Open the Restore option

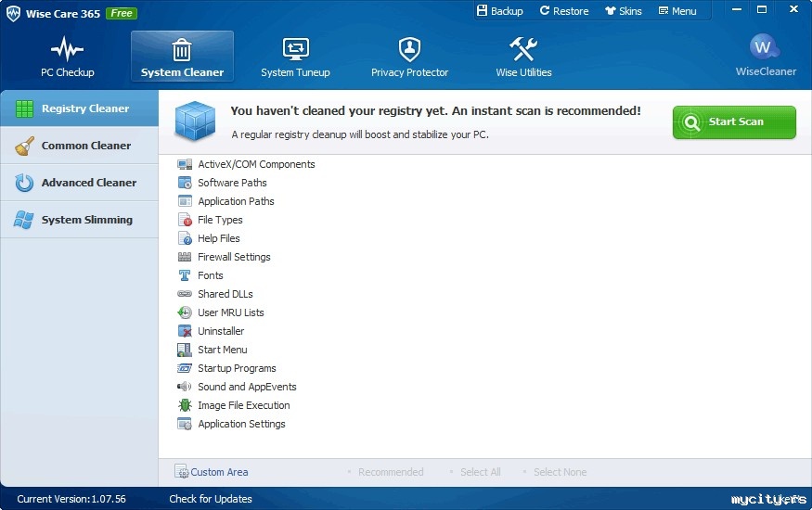point(564,11)
